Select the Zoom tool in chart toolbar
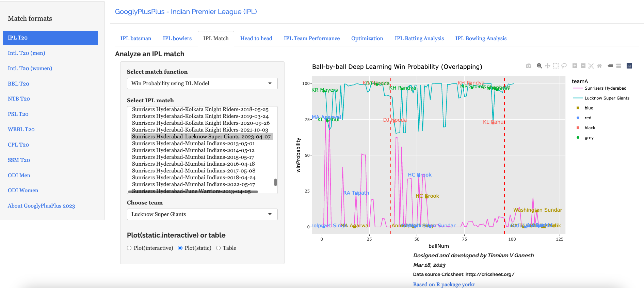 tap(539, 66)
